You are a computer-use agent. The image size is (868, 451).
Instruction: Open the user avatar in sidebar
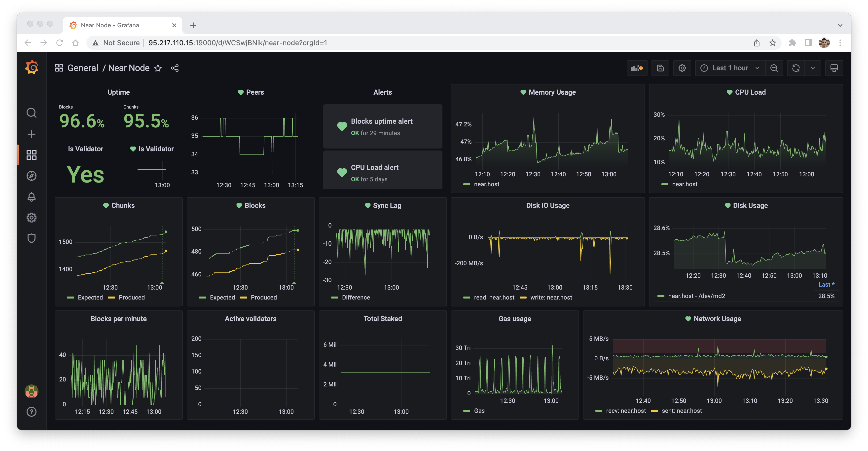click(x=31, y=391)
